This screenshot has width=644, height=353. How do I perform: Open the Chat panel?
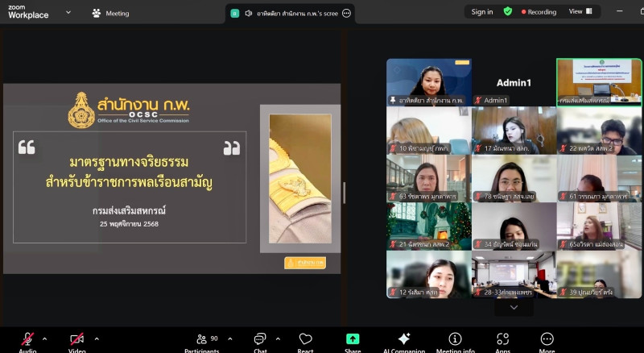260,339
